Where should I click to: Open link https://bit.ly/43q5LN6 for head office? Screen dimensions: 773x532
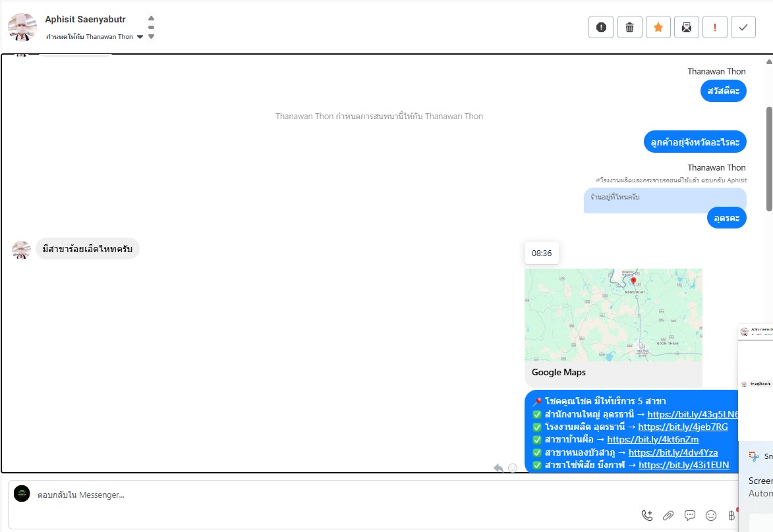click(x=693, y=414)
